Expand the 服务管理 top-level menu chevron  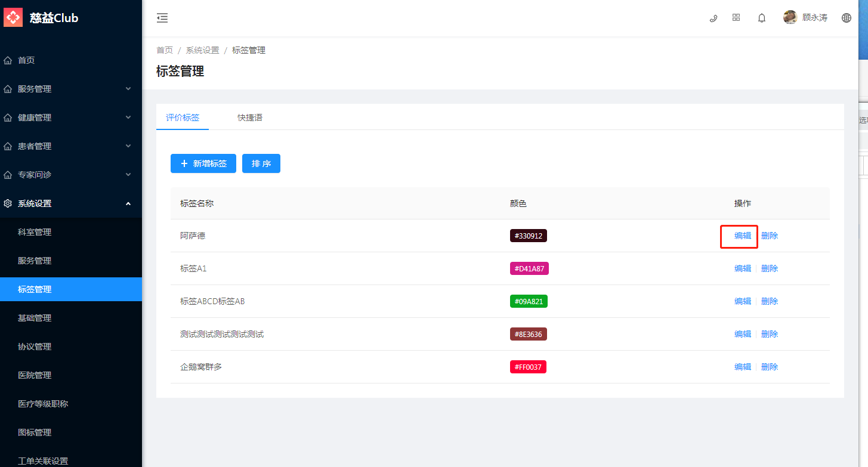(128, 89)
